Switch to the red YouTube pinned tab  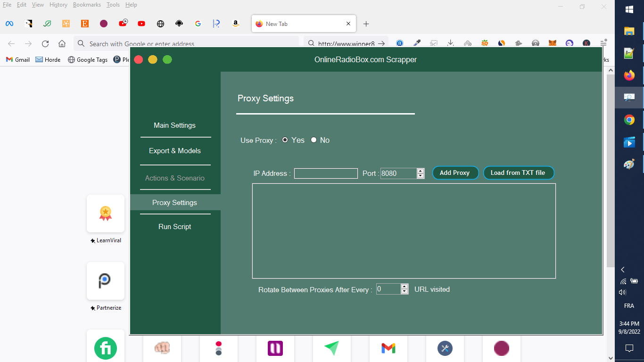click(141, 24)
